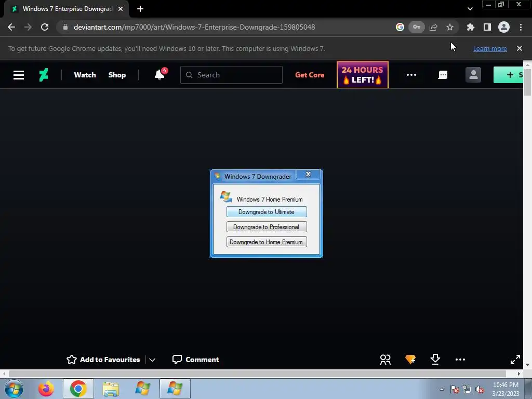Click the orange diamond badge icon
Viewport: 532px width, 399px height.
coord(410,360)
